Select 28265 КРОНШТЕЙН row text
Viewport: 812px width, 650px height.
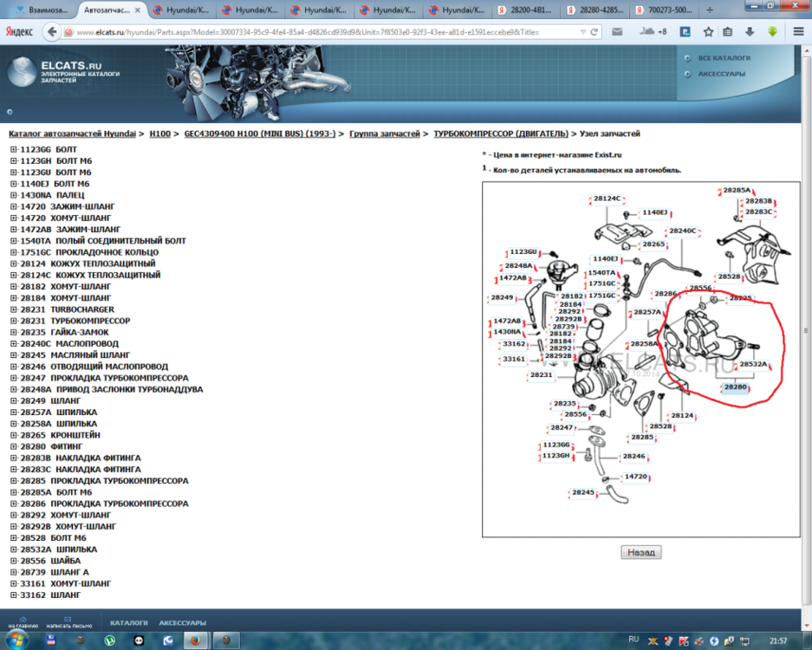tap(60, 435)
